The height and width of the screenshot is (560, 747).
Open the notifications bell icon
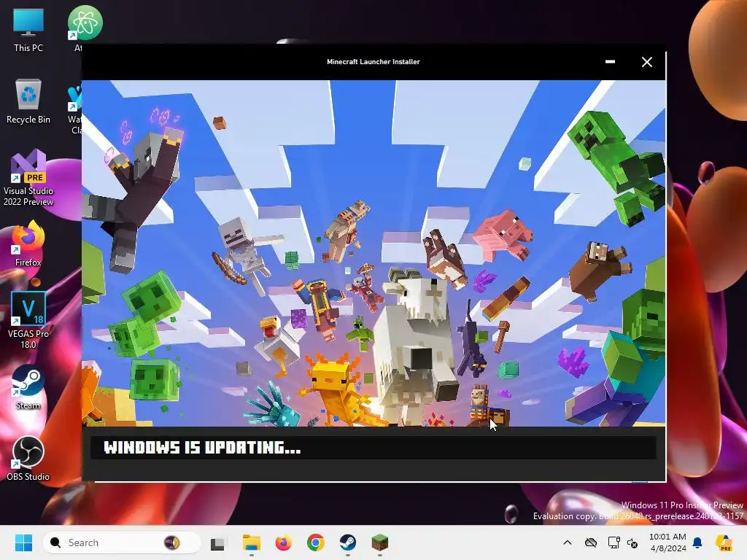tap(697, 542)
